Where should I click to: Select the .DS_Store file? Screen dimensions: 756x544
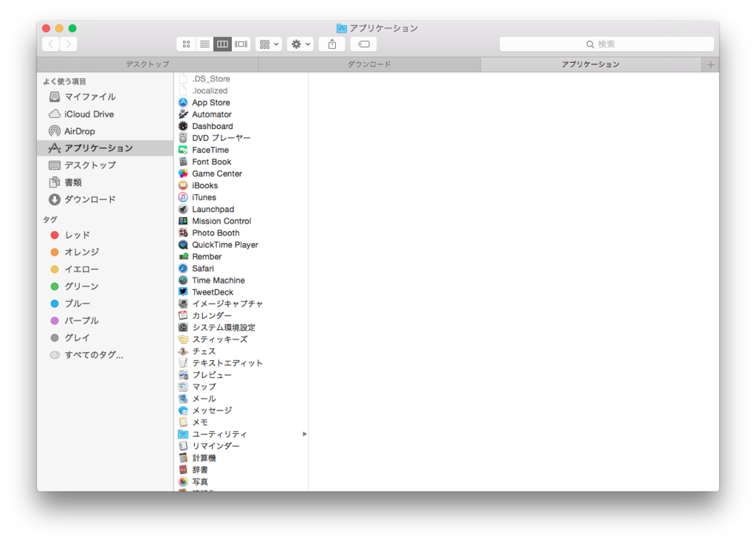click(241, 78)
